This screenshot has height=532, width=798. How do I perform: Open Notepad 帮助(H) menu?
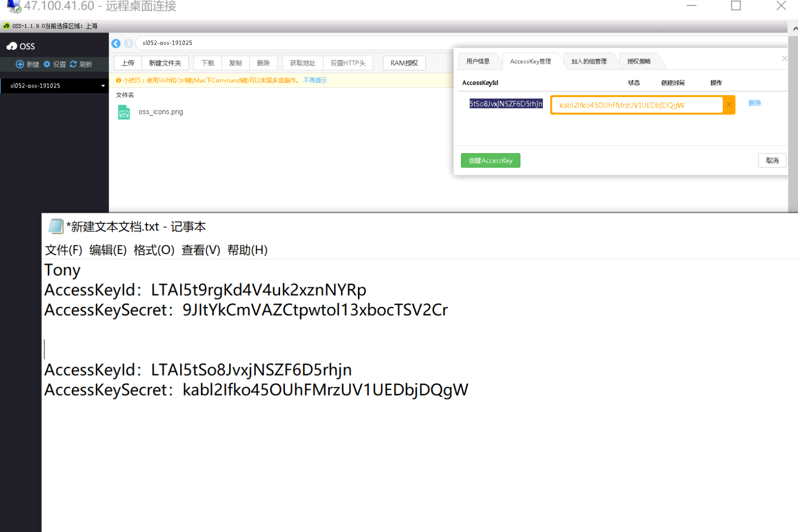click(x=247, y=250)
